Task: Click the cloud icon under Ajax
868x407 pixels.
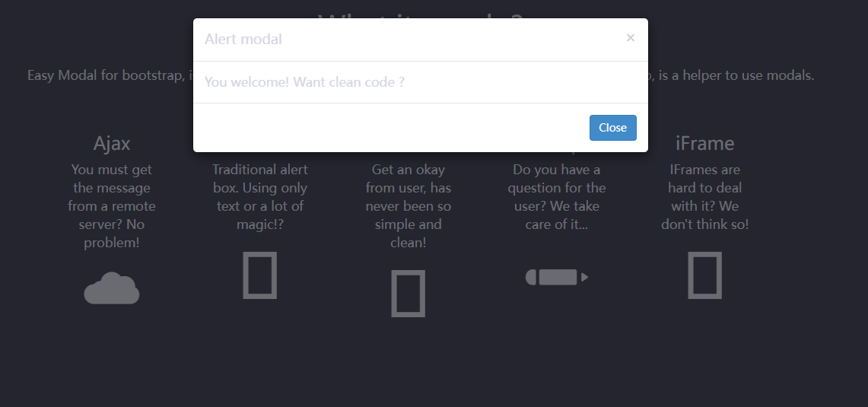Action: pos(111,288)
